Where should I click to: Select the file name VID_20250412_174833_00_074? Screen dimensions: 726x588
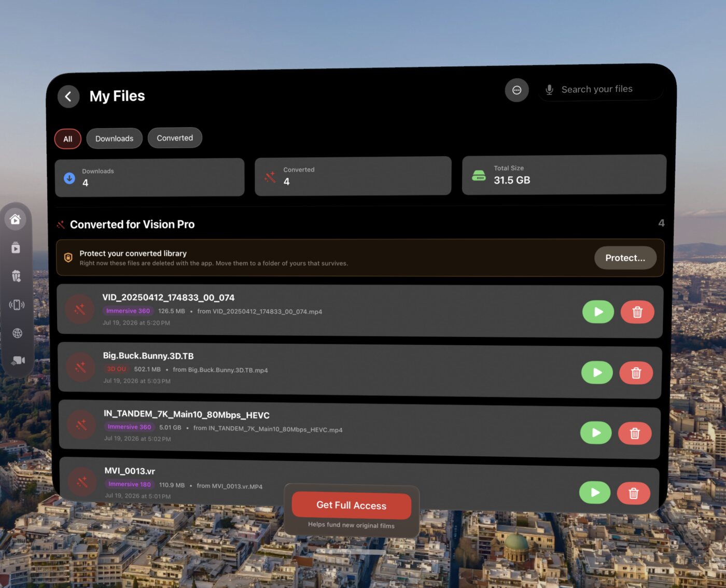click(169, 298)
